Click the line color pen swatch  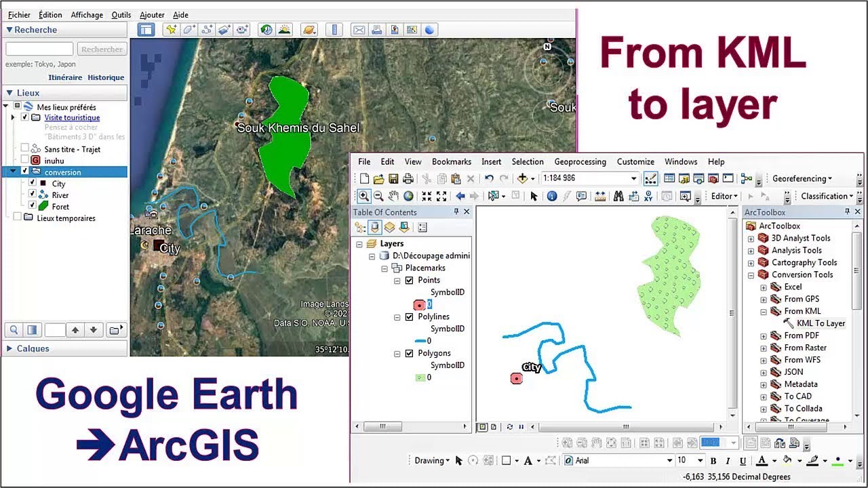[x=813, y=461]
